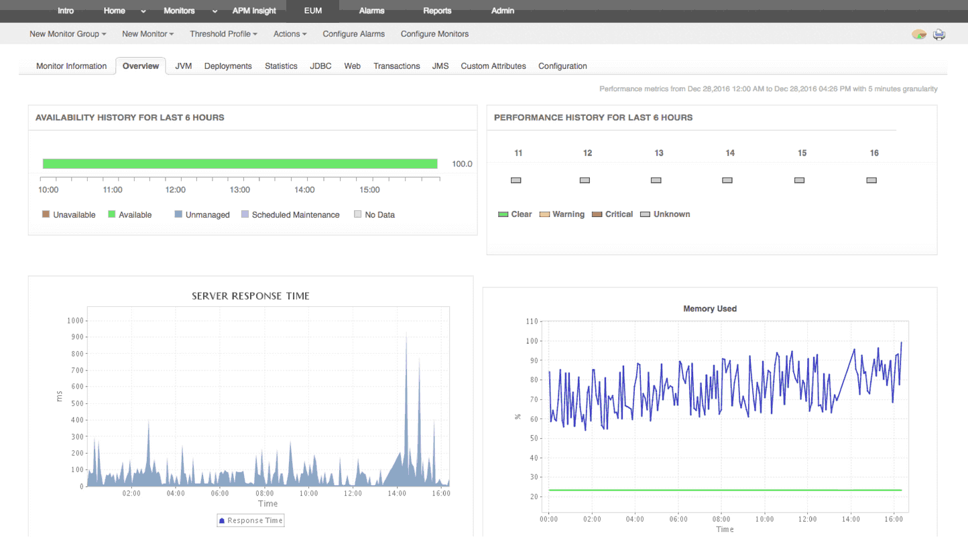Screen dimensions: 968x560
Task: Open the Alarms menu item
Action: tap(371, 11)
